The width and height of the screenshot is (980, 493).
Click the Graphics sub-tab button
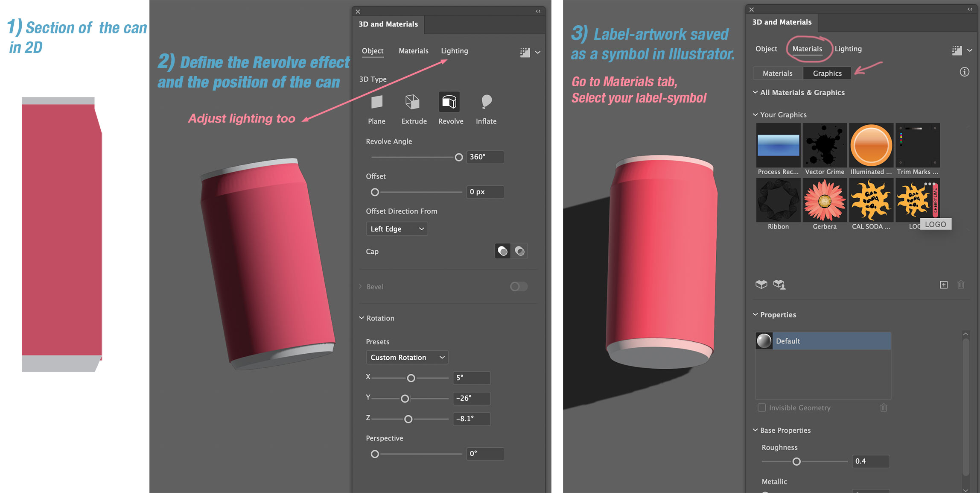827,73
